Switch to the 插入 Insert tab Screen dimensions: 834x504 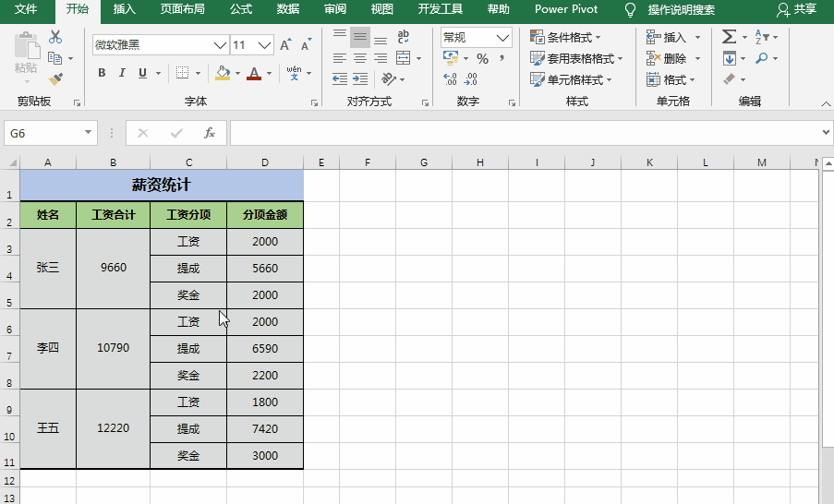tap(125, 9)
